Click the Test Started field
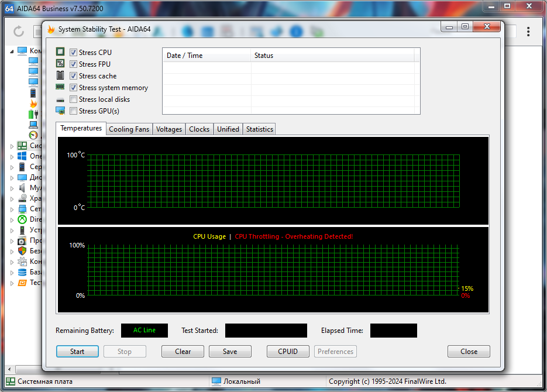547x392 pixels. pyautogui.click(x=266, y=331)
